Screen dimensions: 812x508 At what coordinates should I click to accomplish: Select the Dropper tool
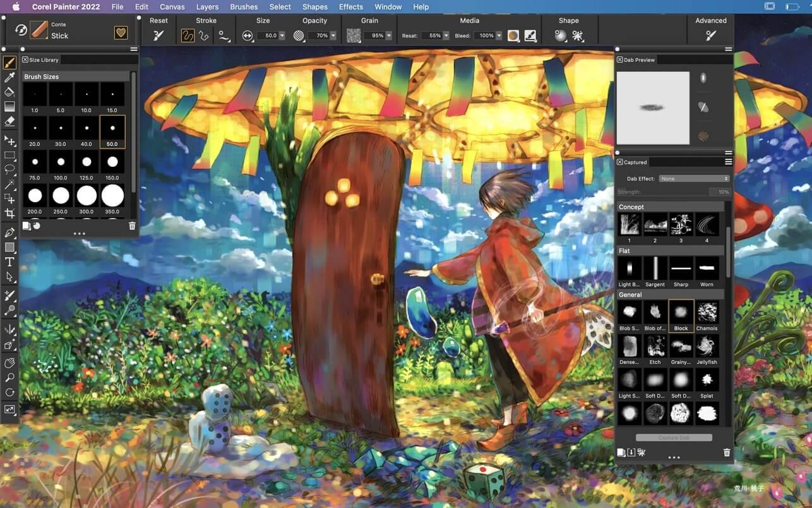click(9, 77)
